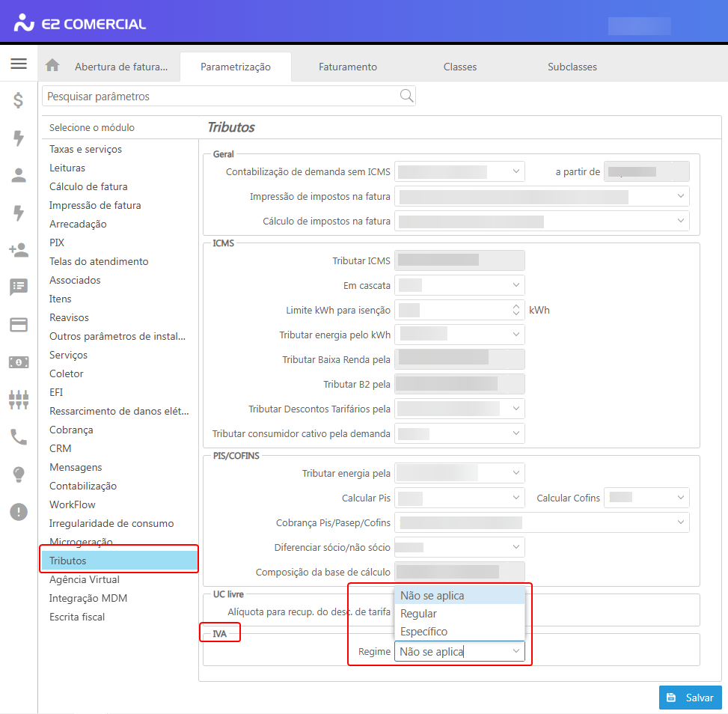
Task: Click the add person sidebar icon
Action: pos(19,250)
